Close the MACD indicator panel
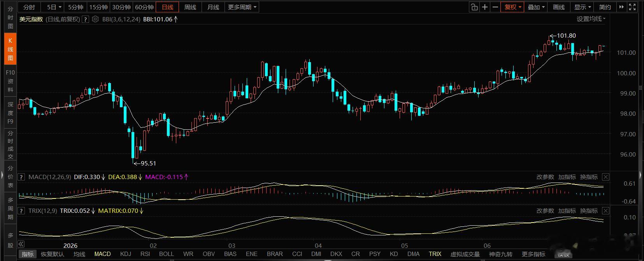644x261 pixels. point(606,177)
